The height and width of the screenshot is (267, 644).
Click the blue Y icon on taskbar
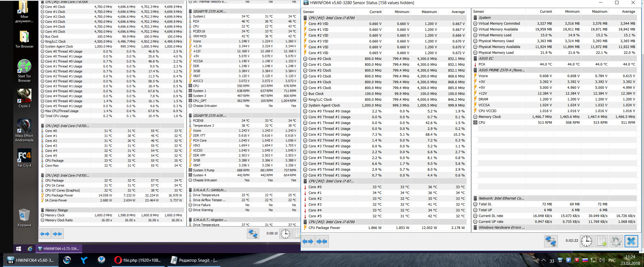click(84, 260)
